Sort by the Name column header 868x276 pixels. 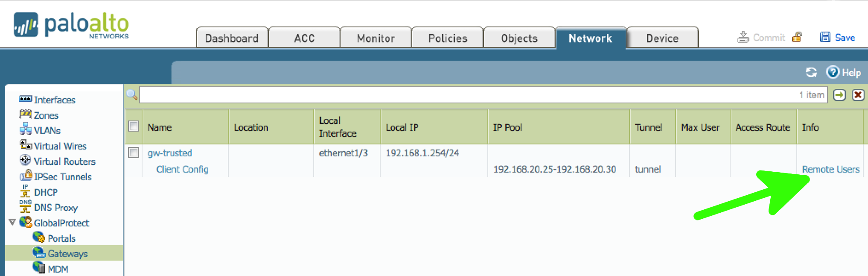tap(186, 127)
